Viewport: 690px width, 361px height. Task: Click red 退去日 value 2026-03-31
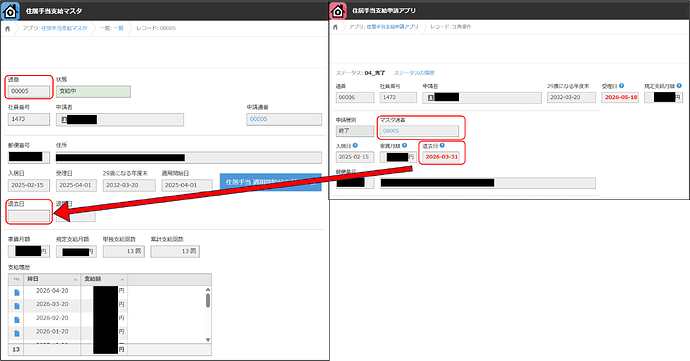pyautogui.click(x=441, y=157)
